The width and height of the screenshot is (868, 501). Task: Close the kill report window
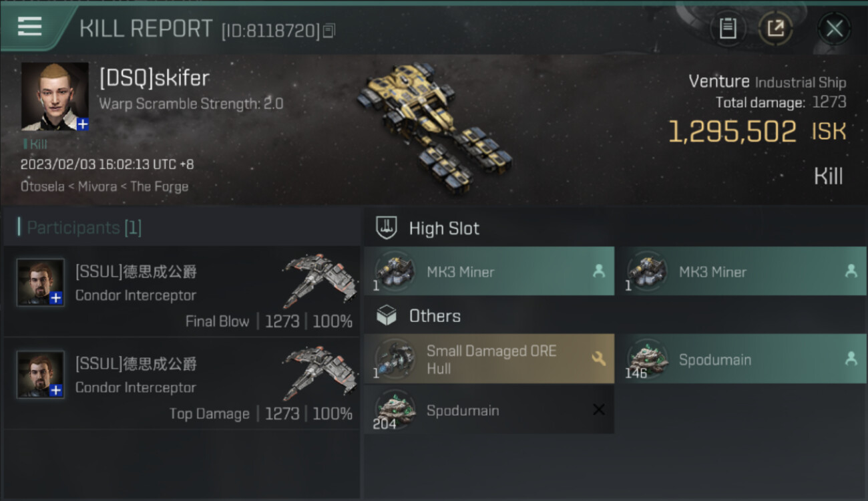[834, 29]
